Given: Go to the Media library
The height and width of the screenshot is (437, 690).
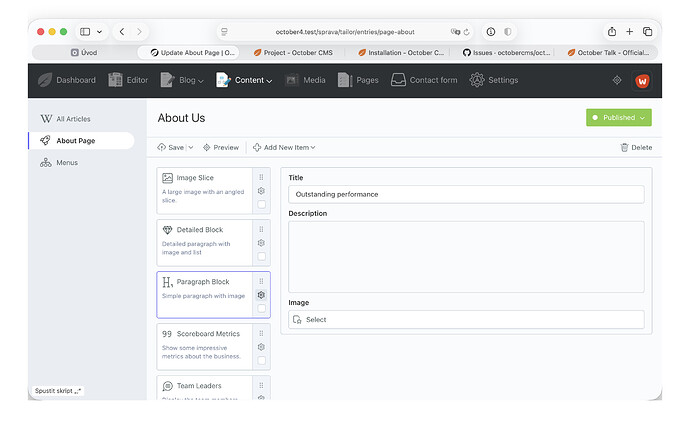Looking at the screenshot, I should (304, 80).
